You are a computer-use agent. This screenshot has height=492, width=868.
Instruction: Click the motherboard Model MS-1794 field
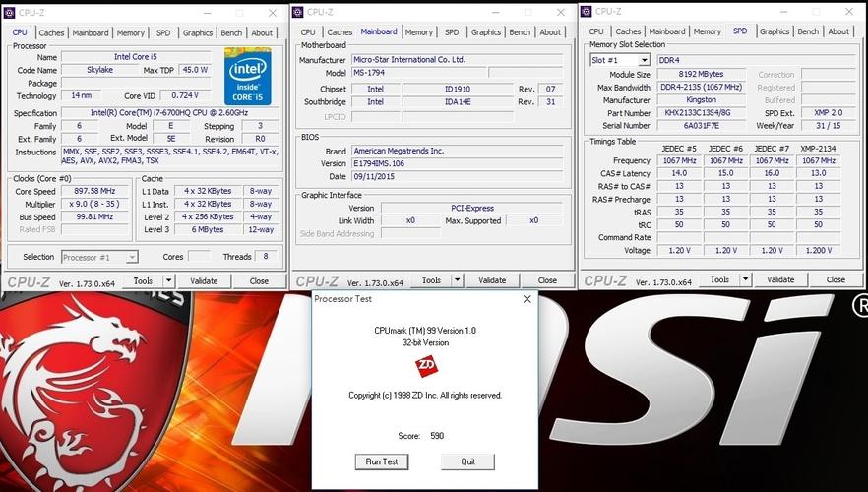419,73
